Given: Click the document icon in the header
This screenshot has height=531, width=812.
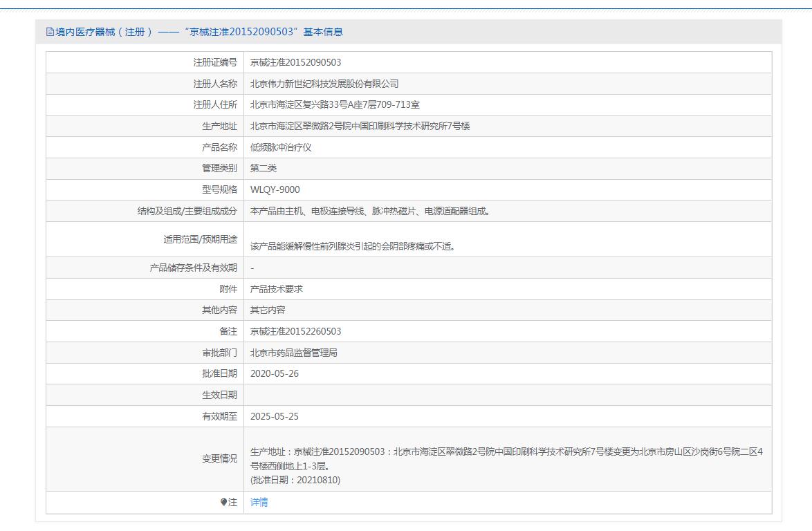Looking at the screenshot, I should 50,32.
